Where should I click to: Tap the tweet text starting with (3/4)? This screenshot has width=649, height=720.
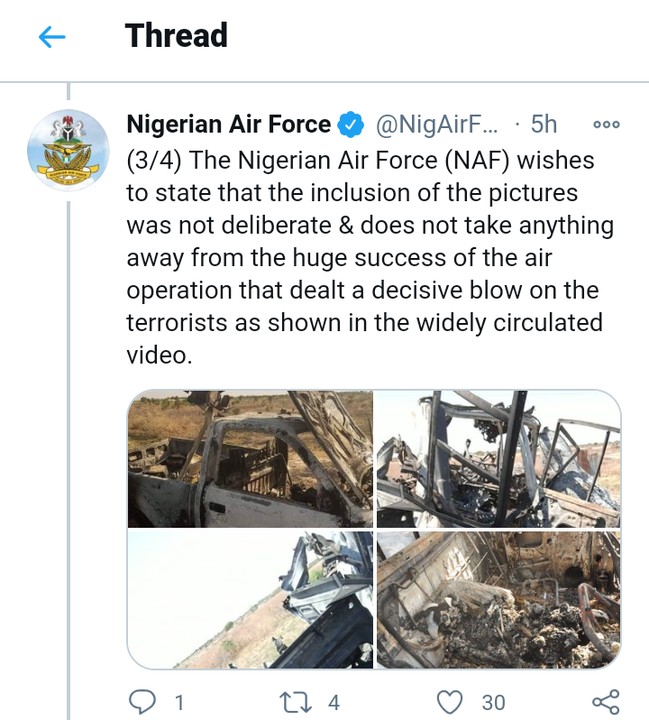pos(365,256)
